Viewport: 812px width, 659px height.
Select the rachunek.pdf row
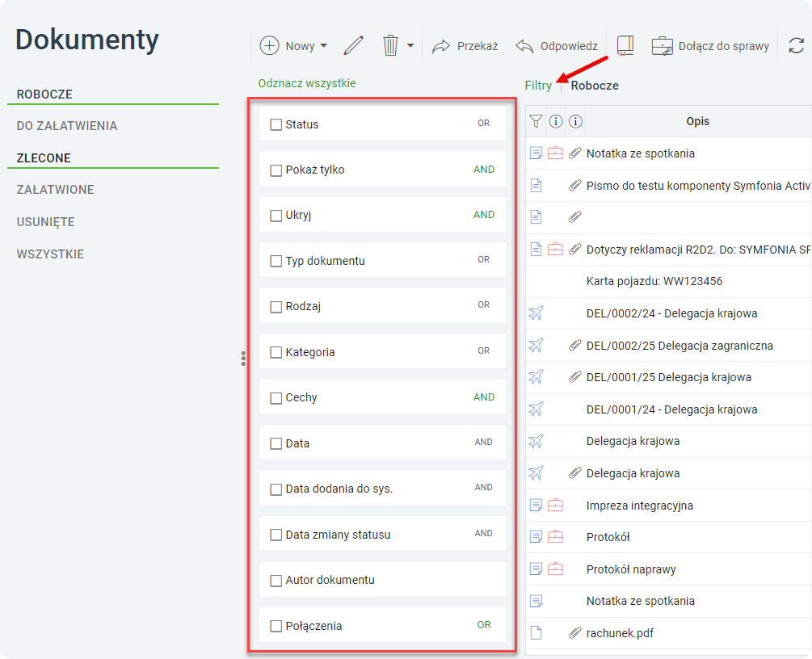coord(668,632)
